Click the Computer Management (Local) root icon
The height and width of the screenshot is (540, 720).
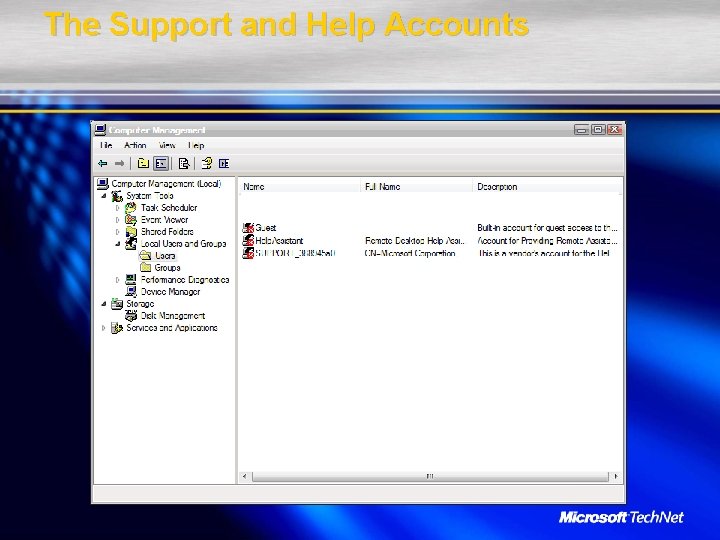point(103,184)
